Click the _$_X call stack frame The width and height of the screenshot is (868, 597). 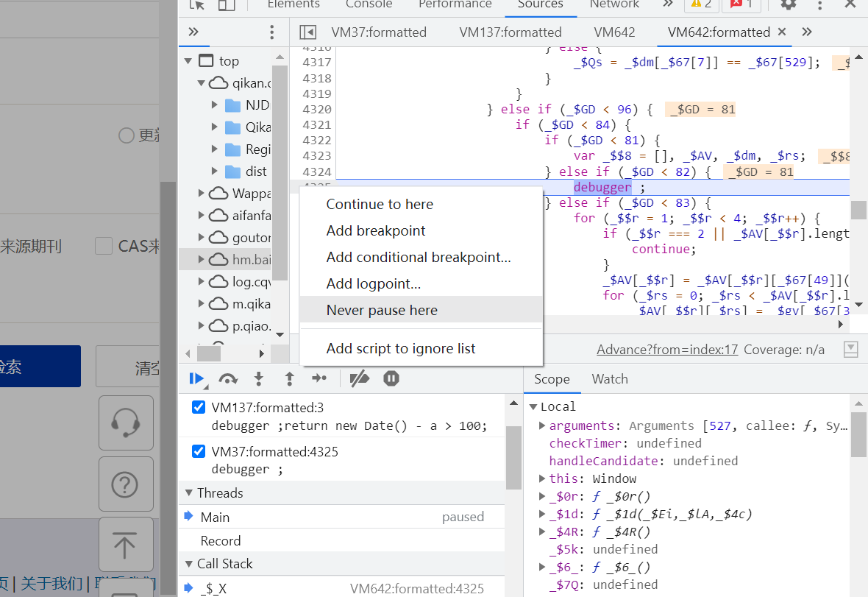341,588
